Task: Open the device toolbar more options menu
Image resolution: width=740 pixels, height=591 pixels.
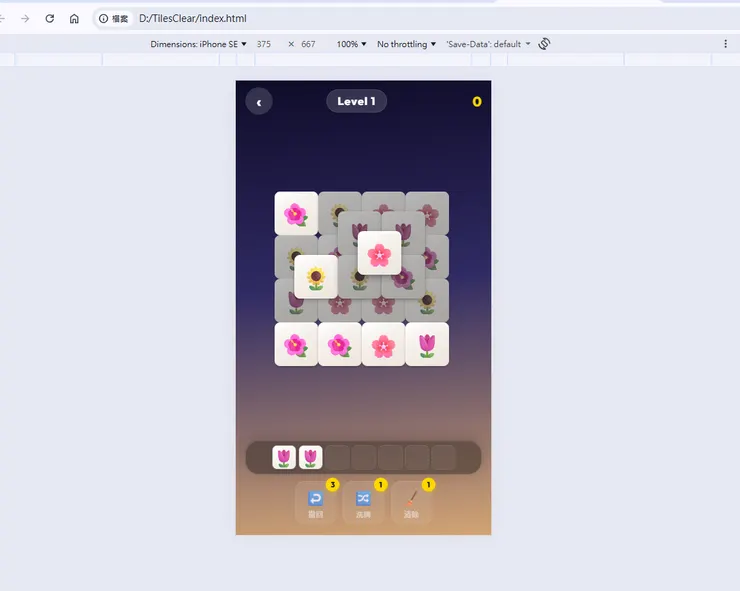Action: [725, 44]
